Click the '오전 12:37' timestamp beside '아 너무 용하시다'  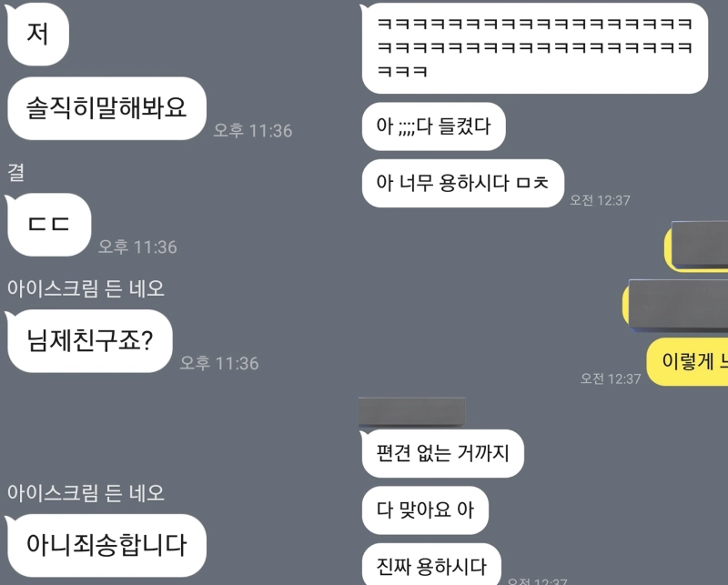(x=600, y=200)
